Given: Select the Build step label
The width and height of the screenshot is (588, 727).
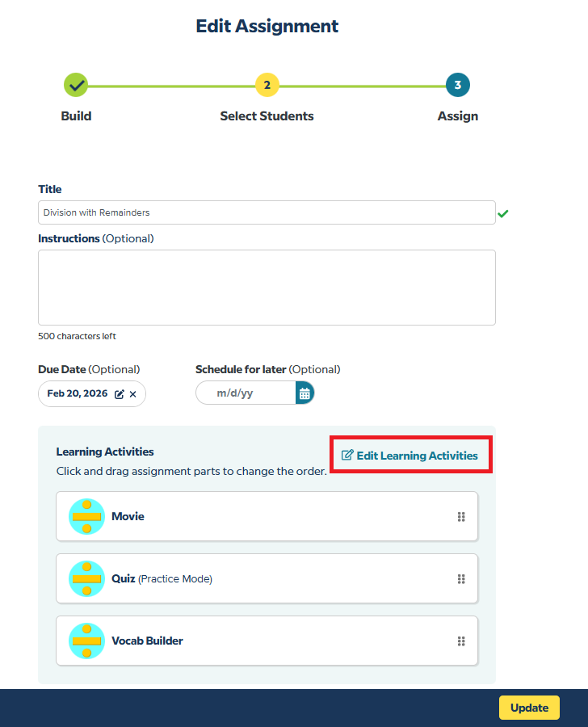Looking at the screenshot, I should (x=76, y=116).
